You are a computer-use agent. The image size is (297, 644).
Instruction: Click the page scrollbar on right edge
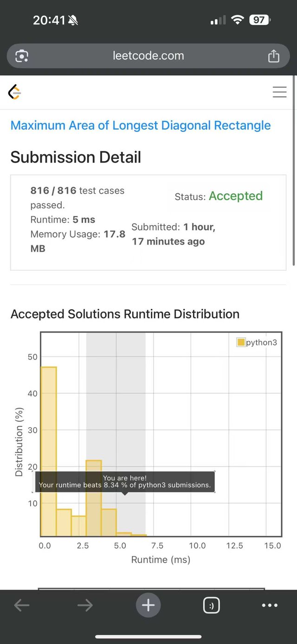point(295,172)
